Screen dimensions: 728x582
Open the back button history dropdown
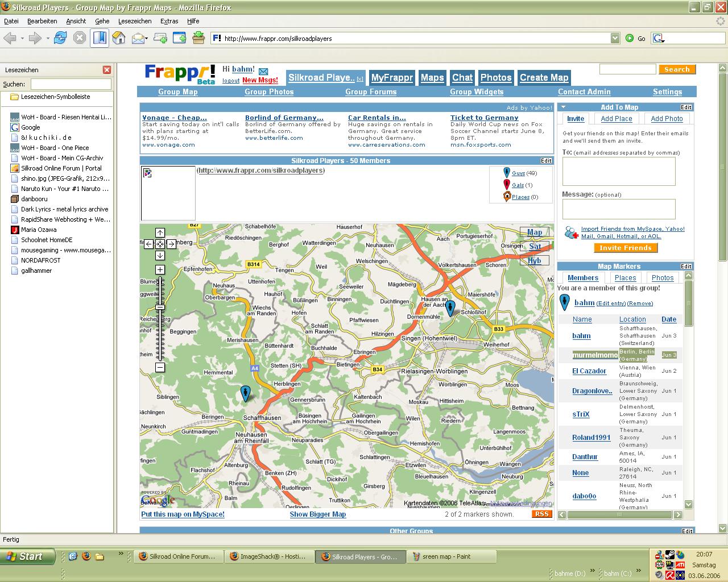(22, 39)
